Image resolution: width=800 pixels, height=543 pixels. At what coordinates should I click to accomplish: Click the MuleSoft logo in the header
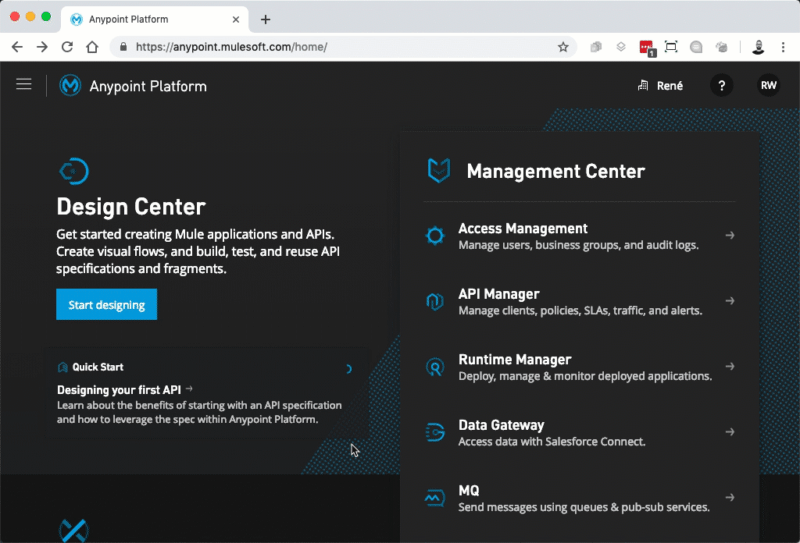click(70, 85)
